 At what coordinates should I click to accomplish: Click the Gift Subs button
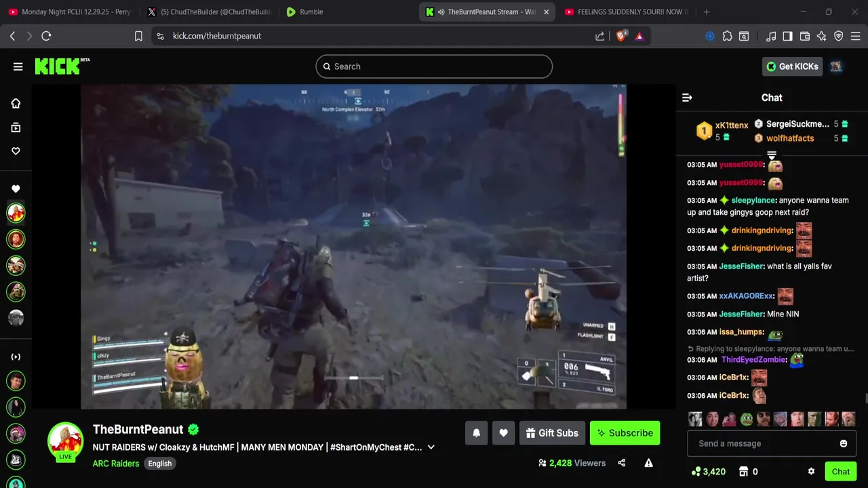(552, 433)
